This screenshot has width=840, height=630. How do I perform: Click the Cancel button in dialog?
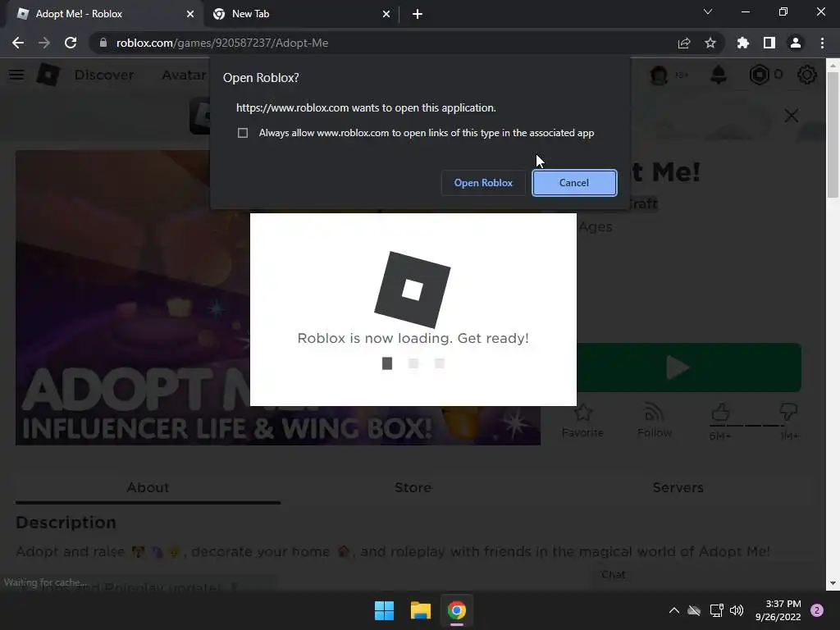(574, 183)
